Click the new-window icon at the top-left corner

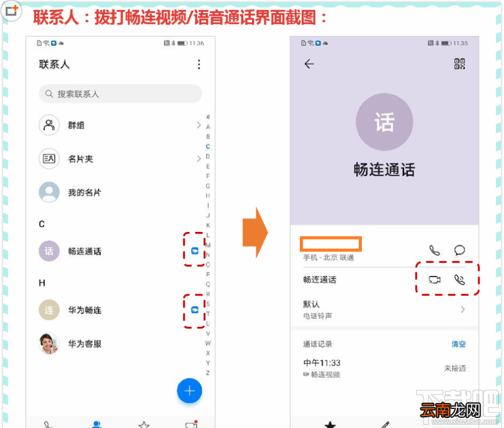tap(11, 11)
